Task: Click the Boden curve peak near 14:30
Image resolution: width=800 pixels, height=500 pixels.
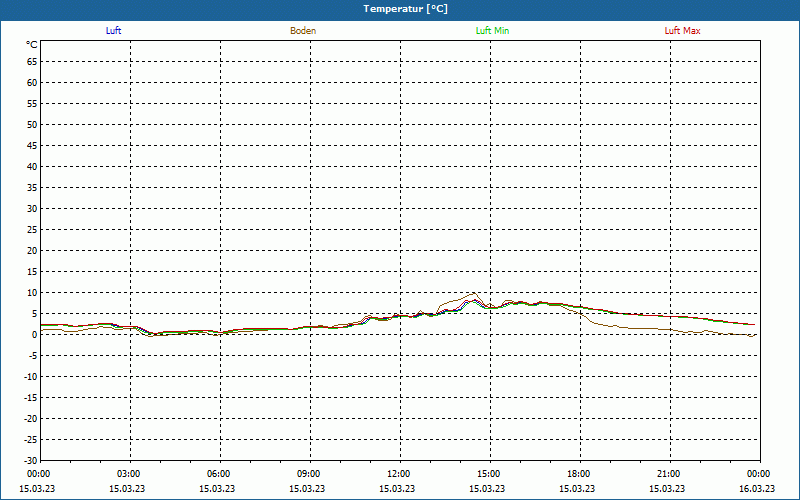Action: coord(474,293)
